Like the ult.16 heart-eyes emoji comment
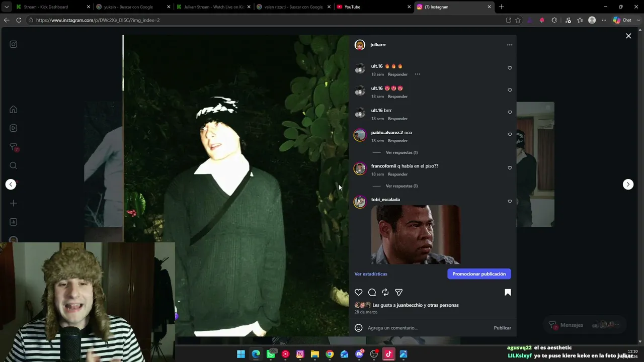The image size is (644, 362). 510,90
